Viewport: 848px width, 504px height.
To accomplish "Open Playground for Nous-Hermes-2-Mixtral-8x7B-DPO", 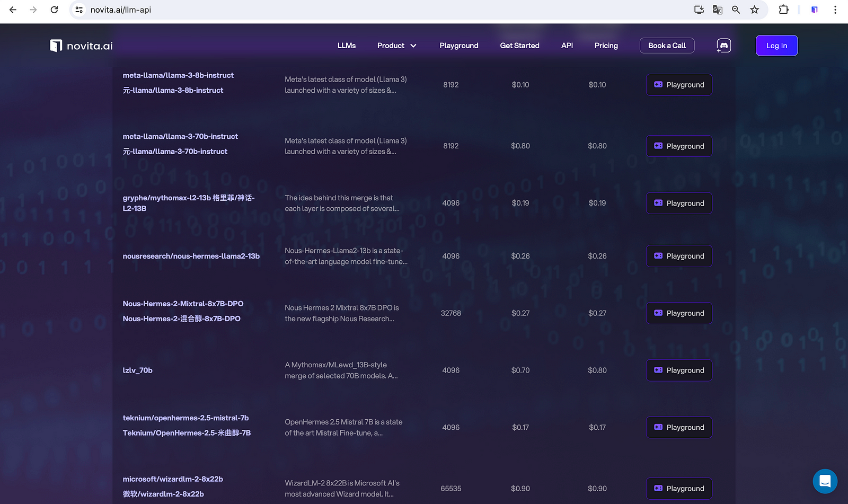I will (679, 313).
